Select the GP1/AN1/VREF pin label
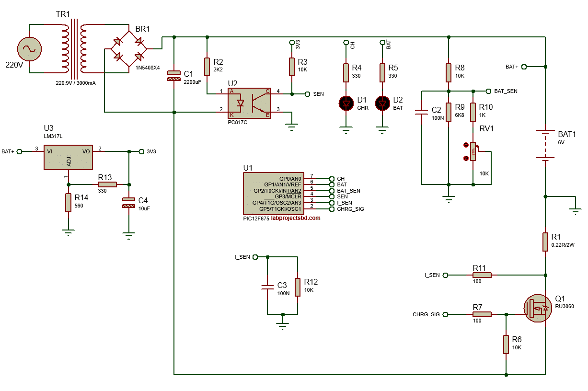Image resolution: width=588 pixels, height=391 pixels. pos(282,184)
